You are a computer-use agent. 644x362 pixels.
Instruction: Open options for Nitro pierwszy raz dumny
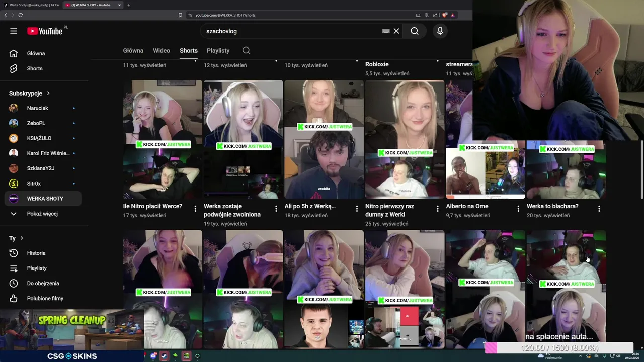pos(438,209)
